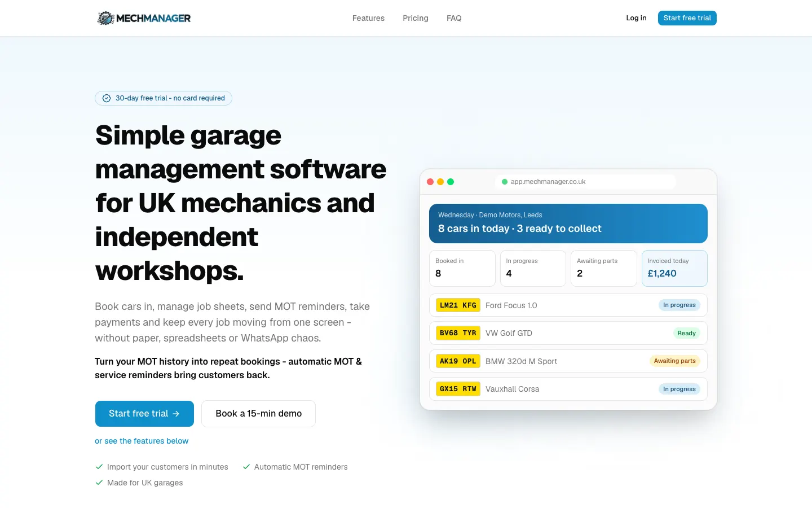
Task: Select the Invoiced today £1,240 card
Action: click(x=674, y=268)
